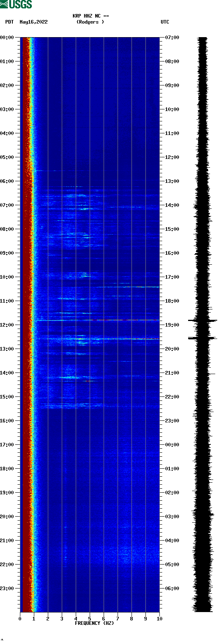Click the 08:00 PDT time label
Viewport: 220px width, 644px height.
pos(7,229)
